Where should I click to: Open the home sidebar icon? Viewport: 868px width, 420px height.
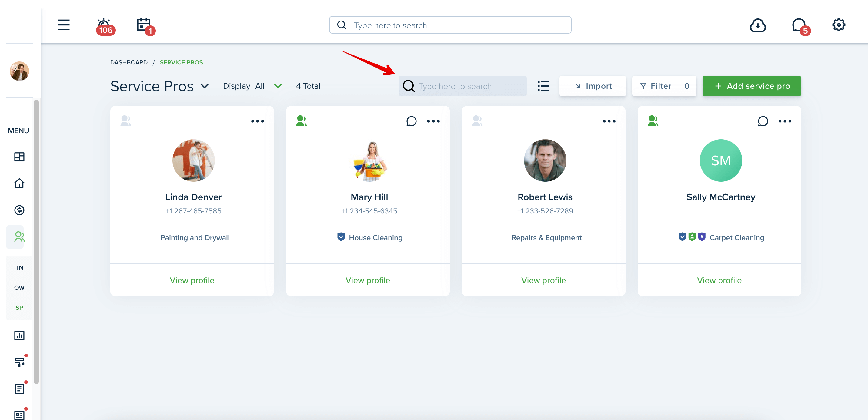19,184
